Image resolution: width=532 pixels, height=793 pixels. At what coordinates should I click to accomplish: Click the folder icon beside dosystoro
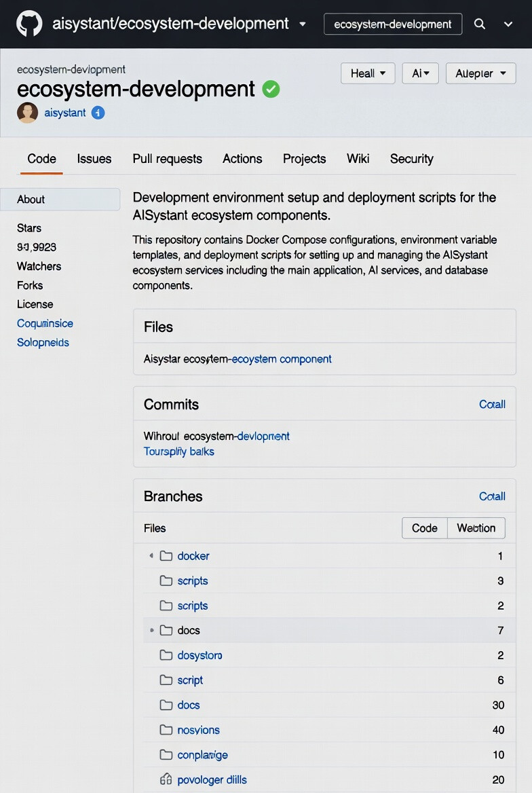click(x=166, y=655)
